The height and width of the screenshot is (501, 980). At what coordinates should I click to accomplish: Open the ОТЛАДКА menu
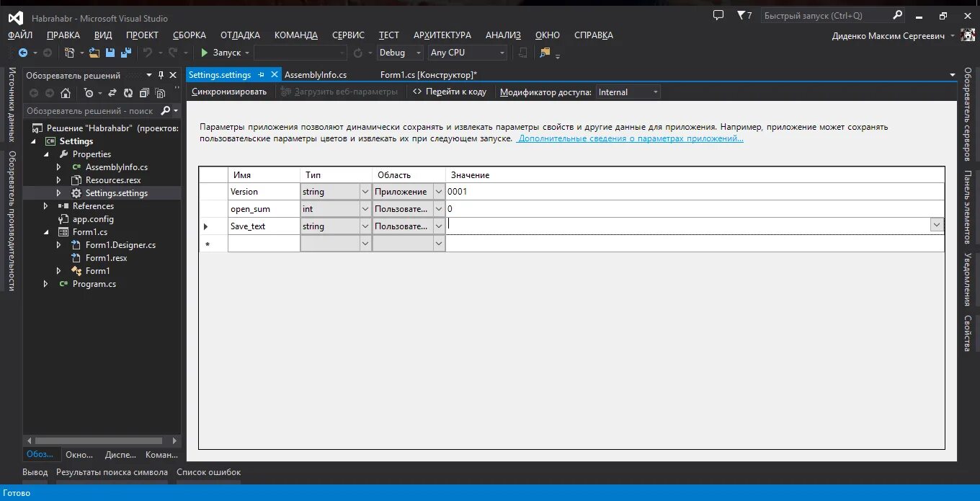pos(240,35)
